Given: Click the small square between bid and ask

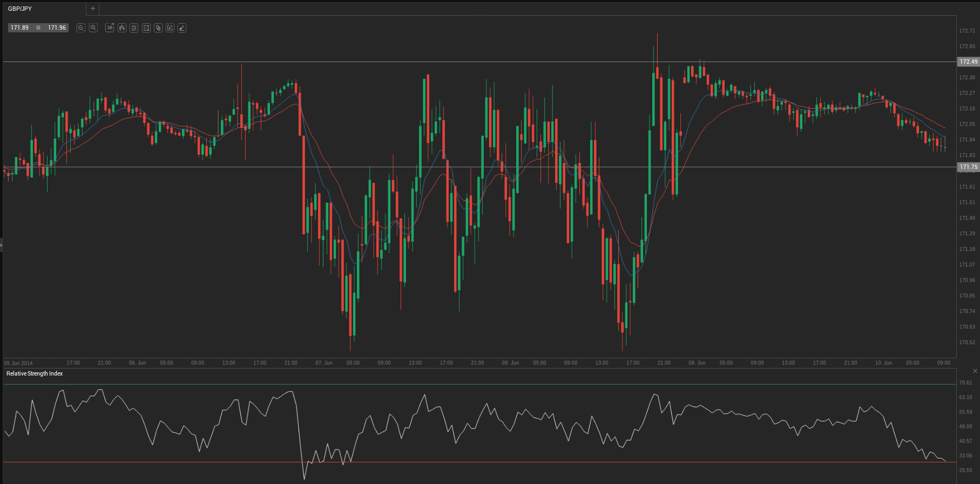Looking at the screenshot, I should 38,28.
